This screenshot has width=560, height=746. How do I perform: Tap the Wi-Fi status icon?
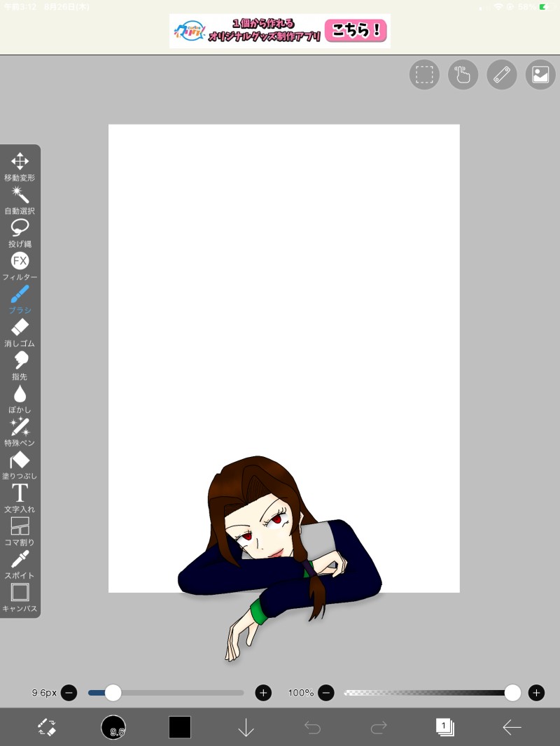click(498, 7)
